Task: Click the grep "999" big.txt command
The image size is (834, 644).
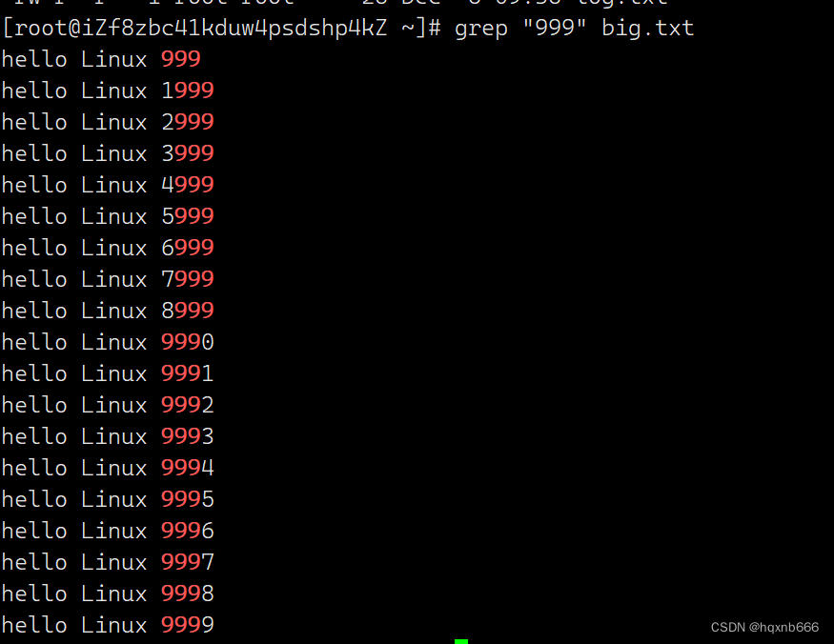Action: click(x=574, y=28)
